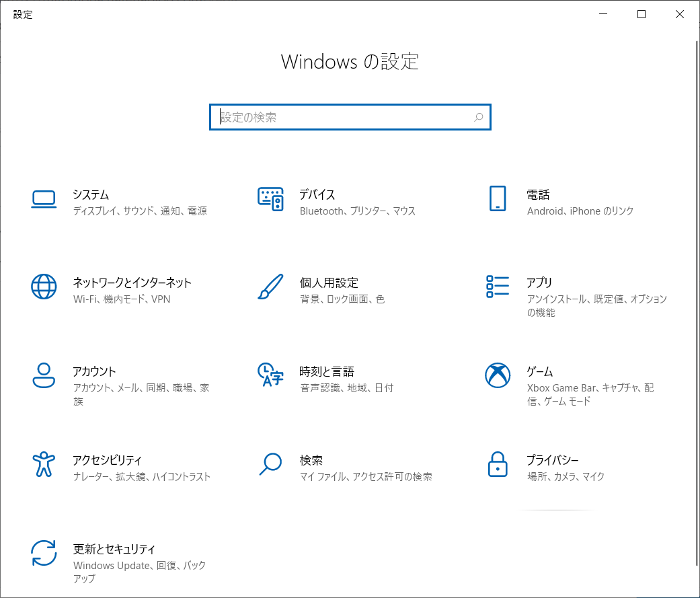Minimize the 設定 window

click(x=603, y=14)
